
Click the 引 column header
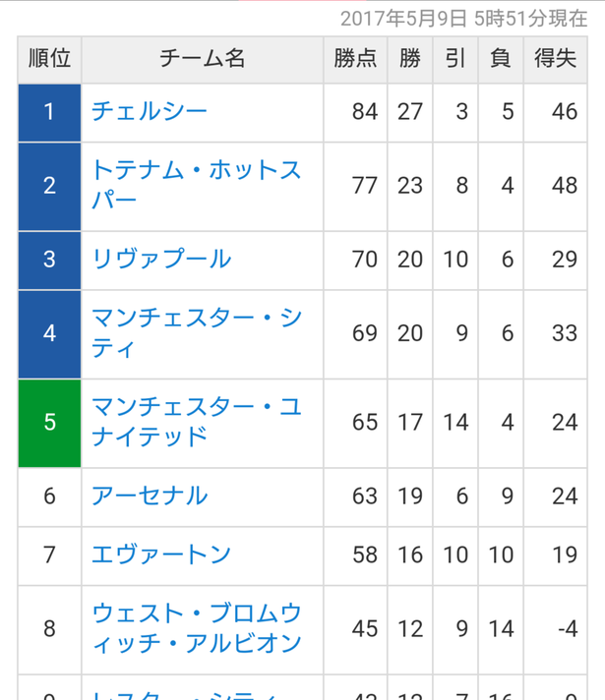pyautogui.click(x=455, y=59)
